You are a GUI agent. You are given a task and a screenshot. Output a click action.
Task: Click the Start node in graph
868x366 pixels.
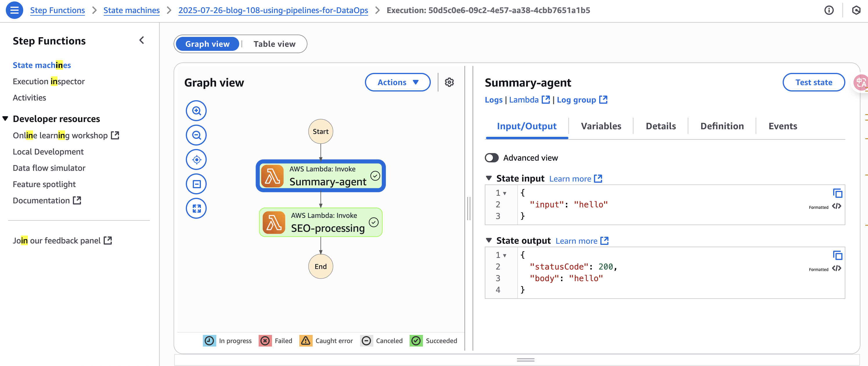coord(320,131)
